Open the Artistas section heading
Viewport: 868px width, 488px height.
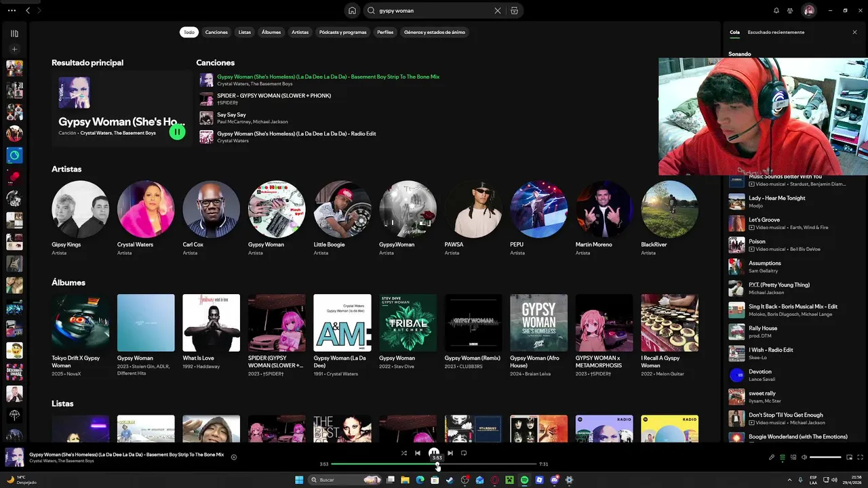66,169
